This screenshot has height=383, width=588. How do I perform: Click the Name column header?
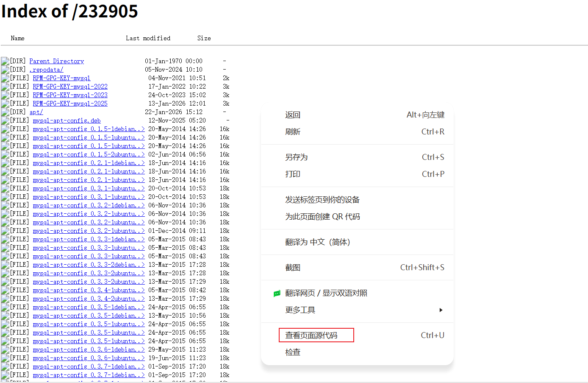click(x=17, y=38)
